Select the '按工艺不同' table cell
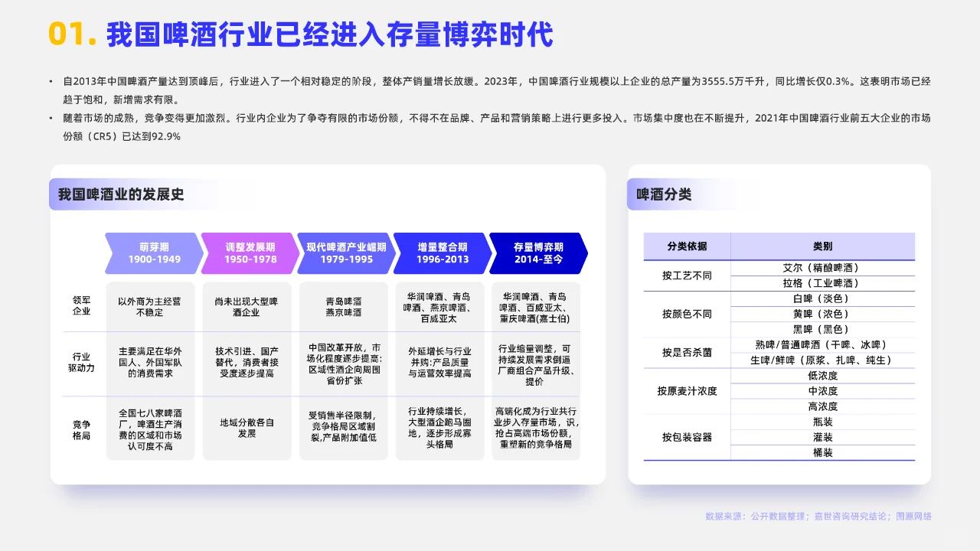 [687, 275]
